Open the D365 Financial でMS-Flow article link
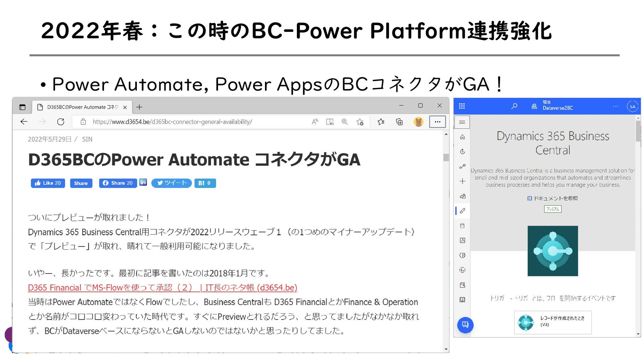 162,288
